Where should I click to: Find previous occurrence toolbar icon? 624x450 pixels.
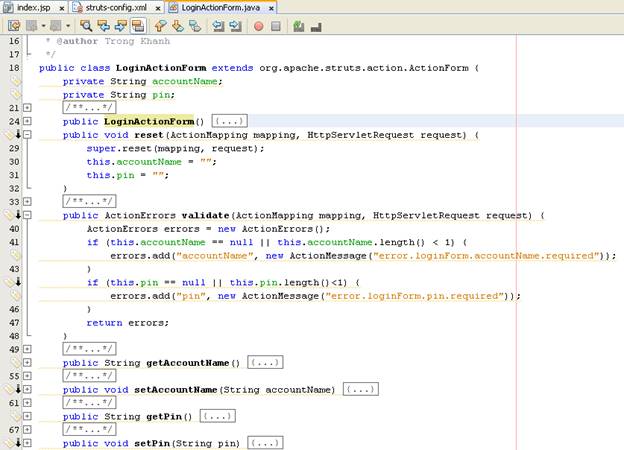click(x=103, y=26)
